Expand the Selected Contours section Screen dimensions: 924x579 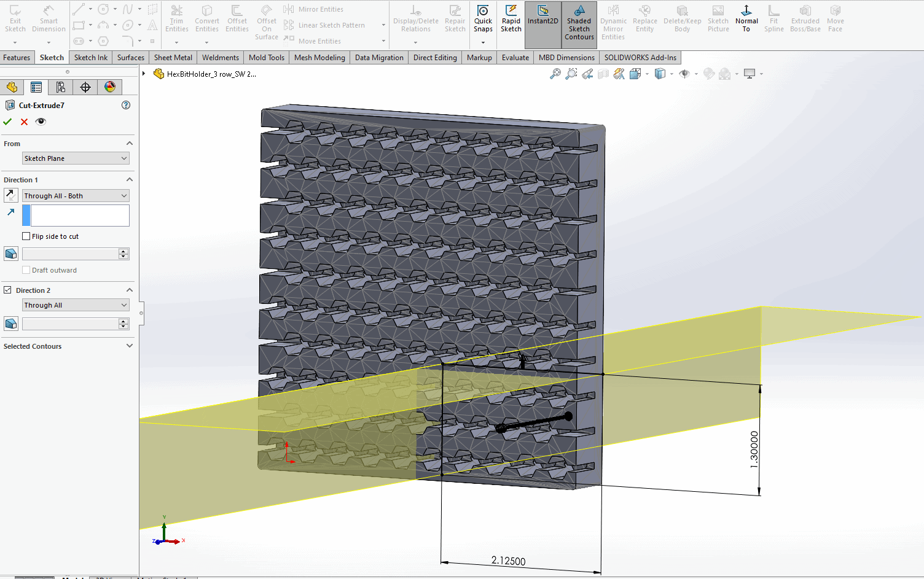(130, 346)
